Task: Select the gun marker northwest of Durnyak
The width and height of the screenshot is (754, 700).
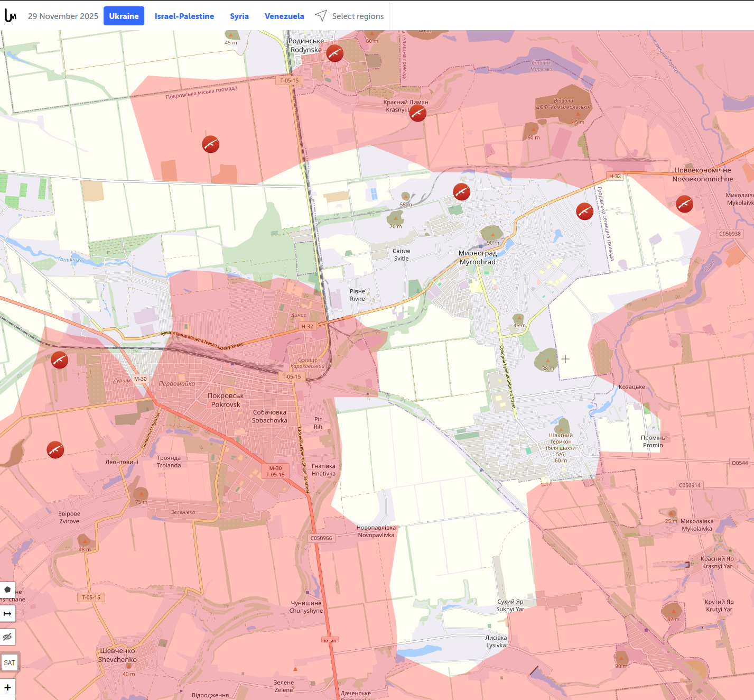Action: click(x=59, y=360)
